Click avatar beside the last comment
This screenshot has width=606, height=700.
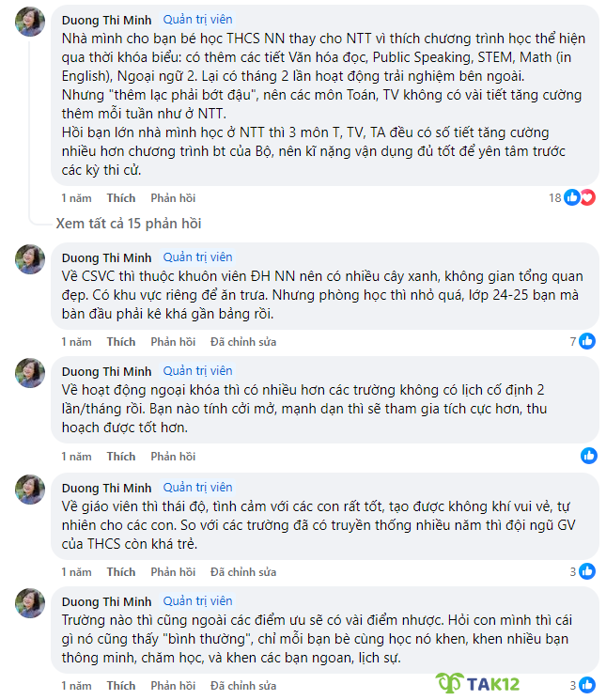coord(31,604)
